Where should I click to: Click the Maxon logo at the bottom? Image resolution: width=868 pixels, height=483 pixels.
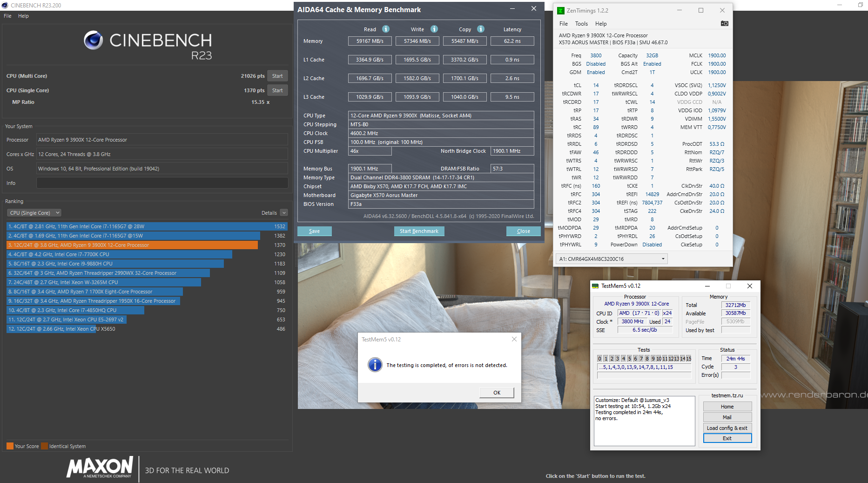(x=100, y=467)
